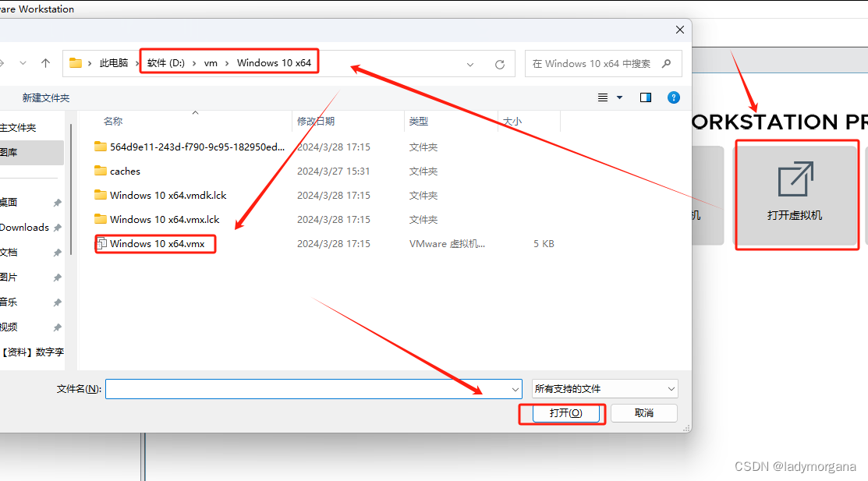Select the Windows 10 x64.vmx file
This screenshot has width=868, height=481.
(158, 243)
